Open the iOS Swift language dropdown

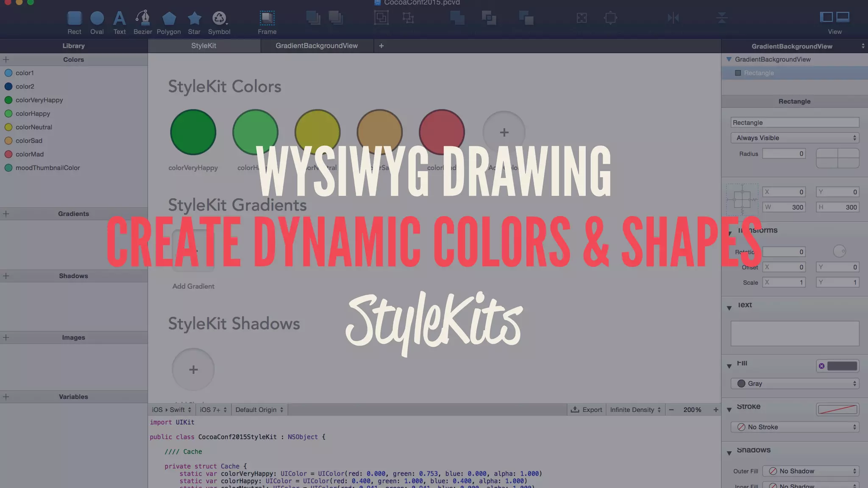[x=172, y=410]
